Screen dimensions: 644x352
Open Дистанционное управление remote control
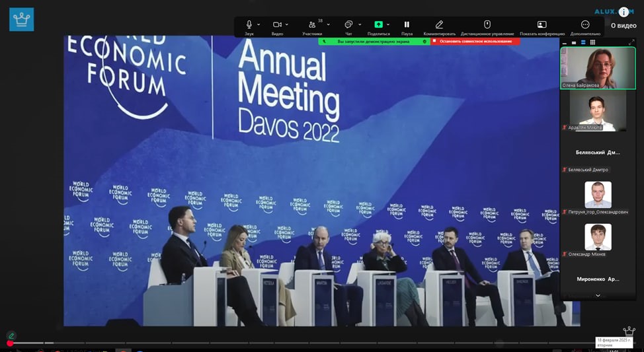click(x=487, y=24)
